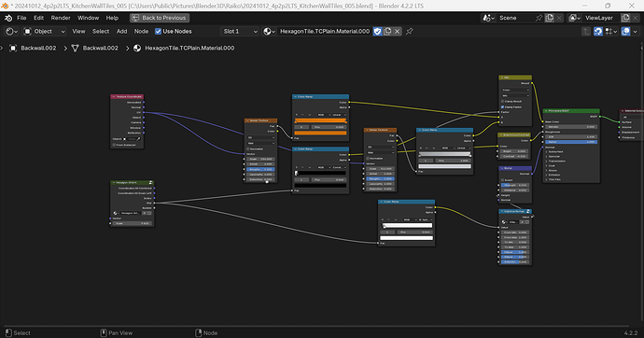Image resolution: width=644 pixels, height=338 pixels.
Task: Open material browse sphere icon in header
Action: [x=269, y=31]
